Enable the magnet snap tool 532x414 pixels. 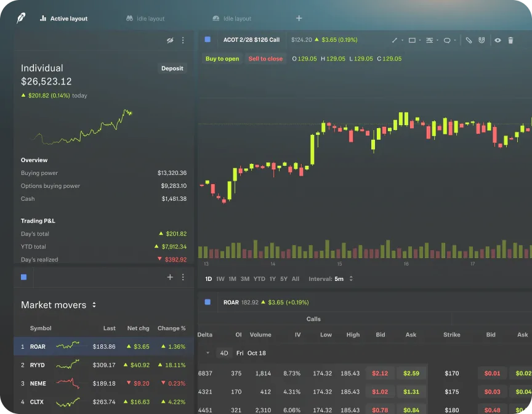482,41
